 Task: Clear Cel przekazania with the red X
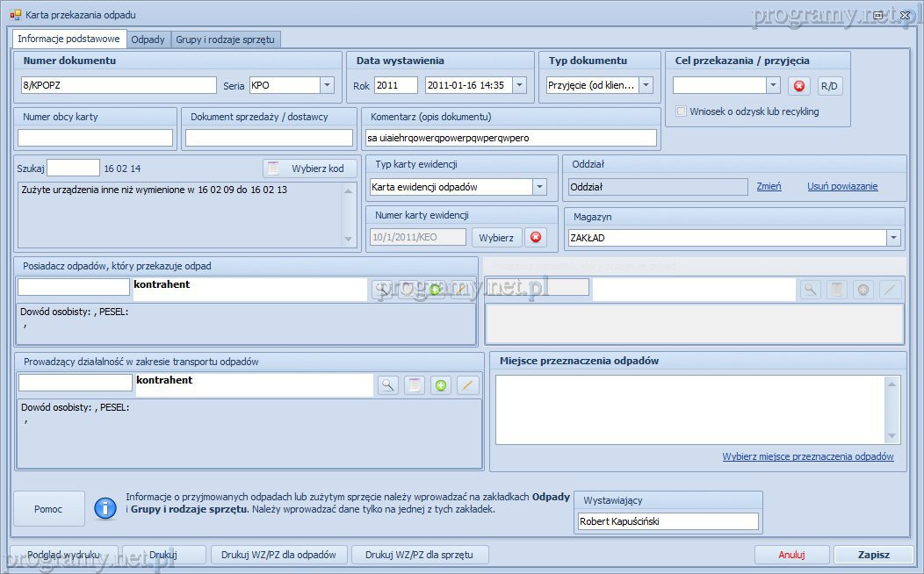798,85
